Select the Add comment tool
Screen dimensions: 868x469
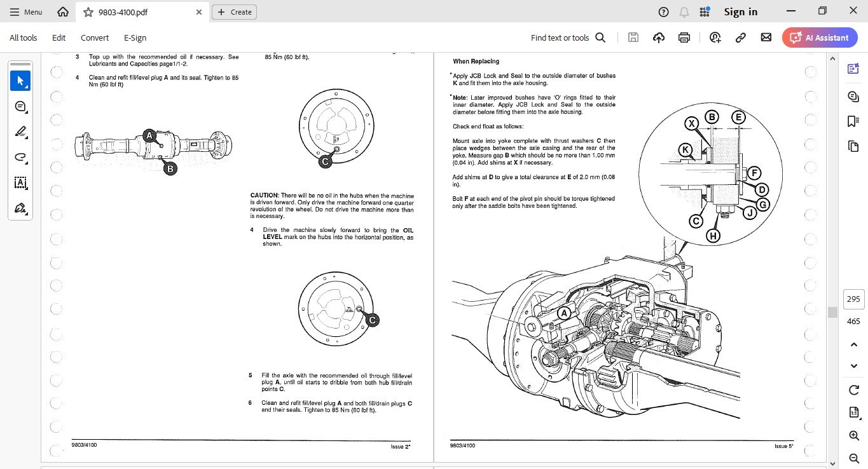tap(20, 106)
